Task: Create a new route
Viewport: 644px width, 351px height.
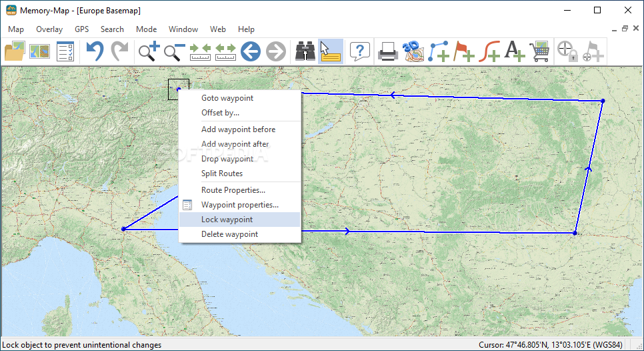Action: [438, 51]
